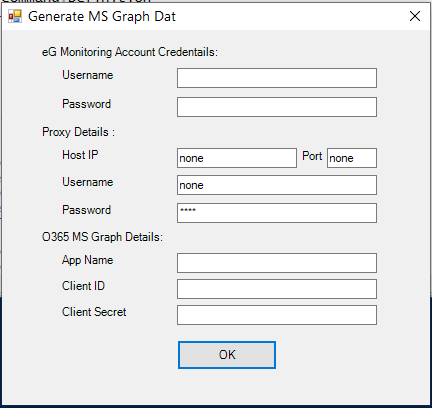Click the Proxy Details Username field

tap(277, 185)
